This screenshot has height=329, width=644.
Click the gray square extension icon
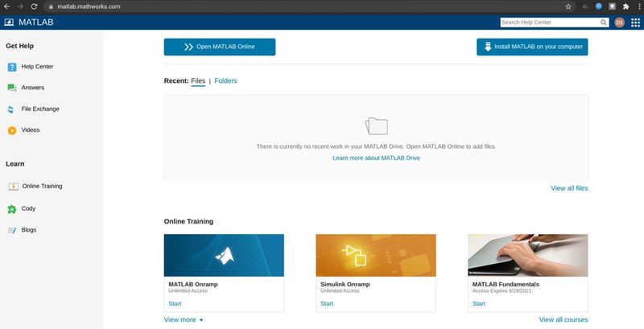pyautogui.click(x=612, y=6)
